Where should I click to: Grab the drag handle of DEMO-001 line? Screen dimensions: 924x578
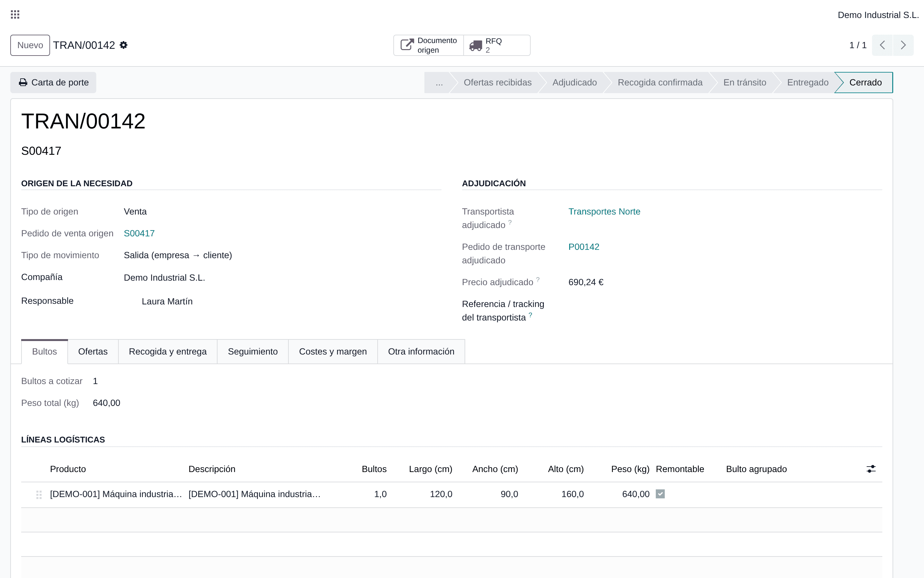(39, 495)
